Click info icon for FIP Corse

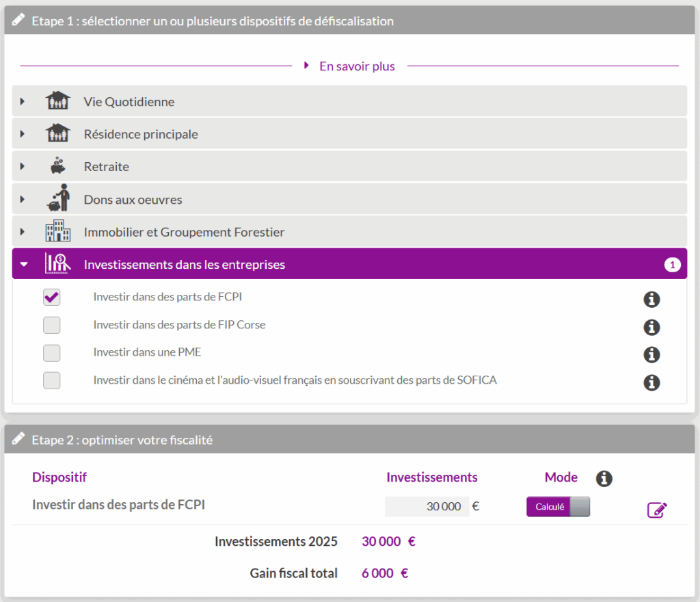[652, 327]
